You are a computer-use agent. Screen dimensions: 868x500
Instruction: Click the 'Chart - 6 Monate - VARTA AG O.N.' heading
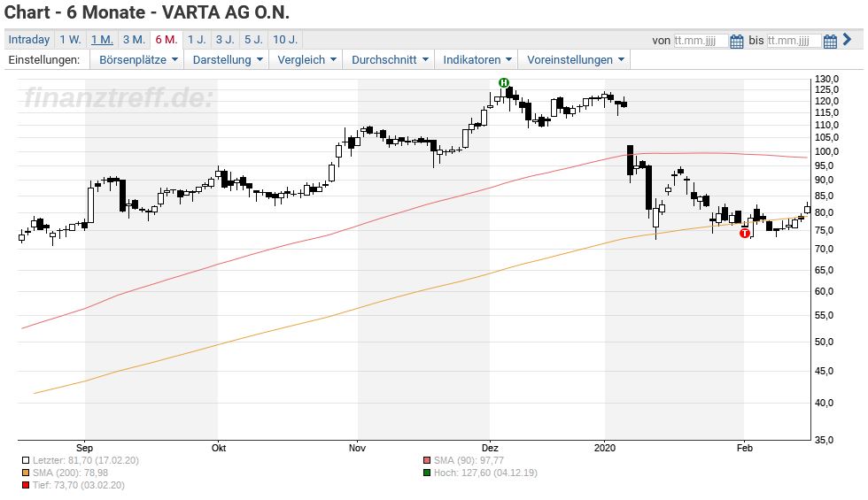click(x=147, y=12)
